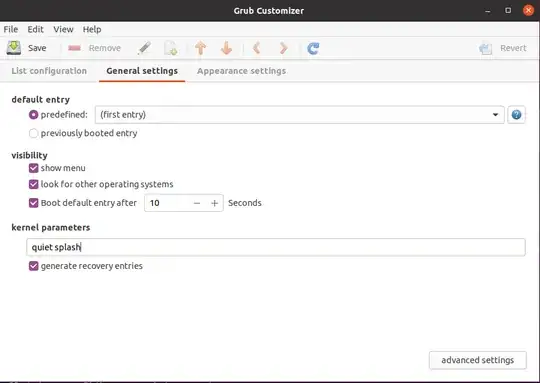
Task: Increase boot timeout with plus button
Action: pos(214,203)
